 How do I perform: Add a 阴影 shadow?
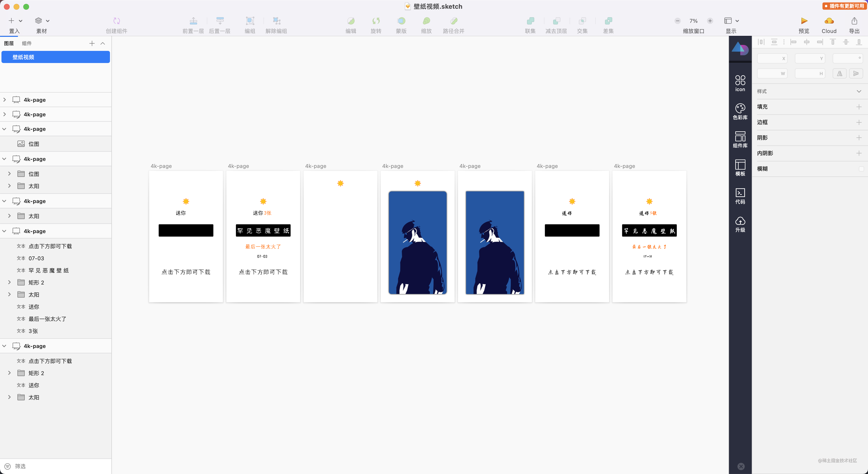[859, 138]
